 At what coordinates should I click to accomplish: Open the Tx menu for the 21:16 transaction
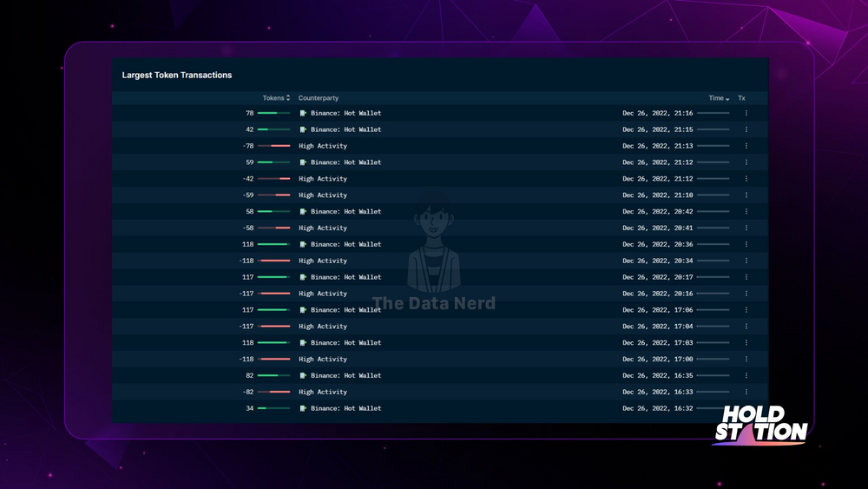click(746, 113)
